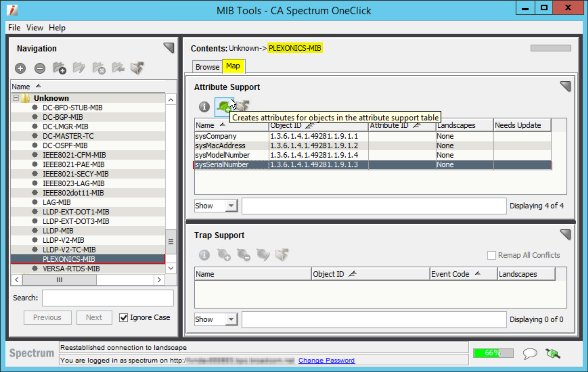588x372 pixels.
Task: Click the open folder icon in Navigation toolbar
Action: (x=79, y=68)
